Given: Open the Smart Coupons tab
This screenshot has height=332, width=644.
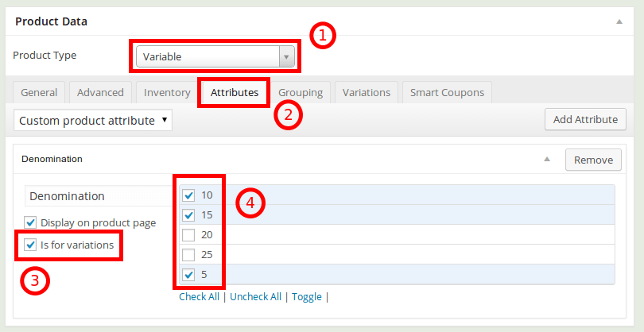Looking at the screenshot, I should 448,92.
